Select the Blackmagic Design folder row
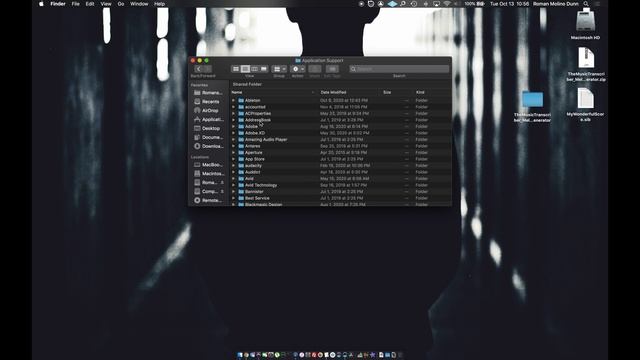The height and width of the screenshot is (360, 640). (x=340, y=204)
